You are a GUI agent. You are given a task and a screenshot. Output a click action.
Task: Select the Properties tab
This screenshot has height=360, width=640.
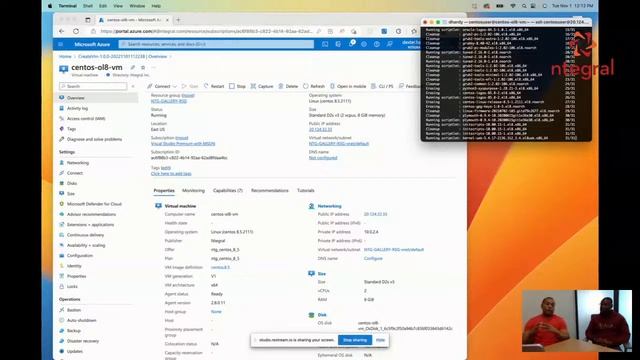(164, 191)
